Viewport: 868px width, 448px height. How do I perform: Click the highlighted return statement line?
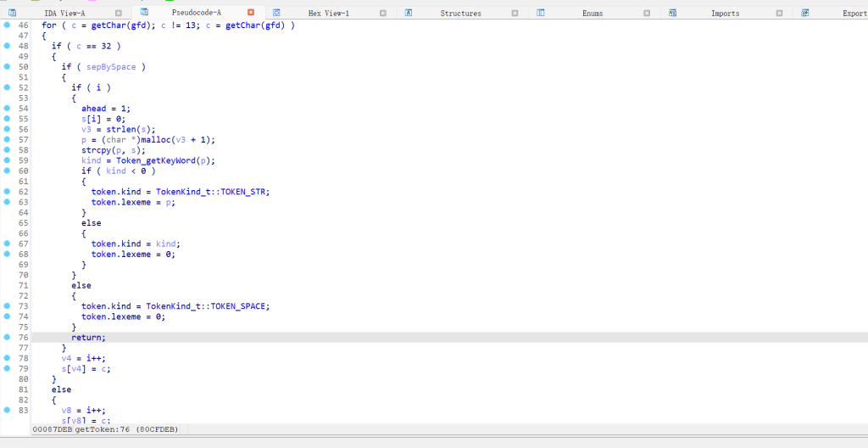pos(89,338)
